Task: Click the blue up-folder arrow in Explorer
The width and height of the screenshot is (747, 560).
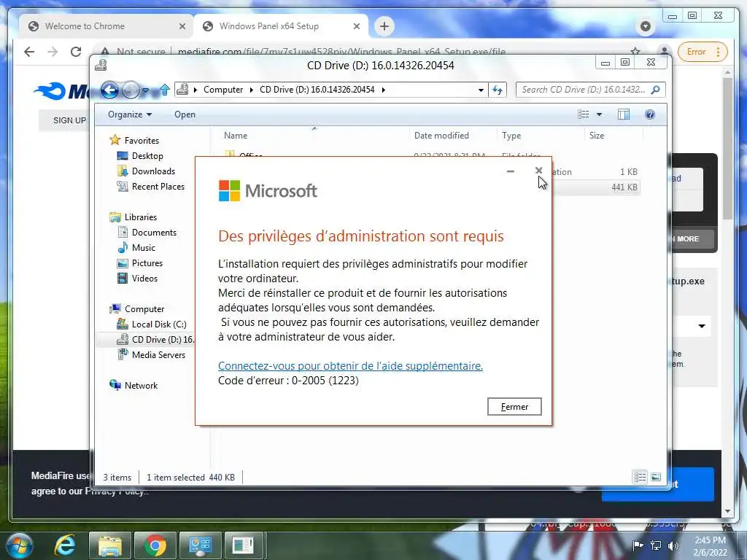Action: (165, 90)
